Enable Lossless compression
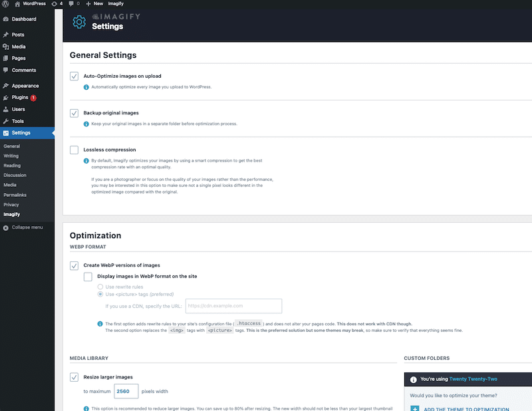The height and width of the screenshot is (411, 532). 75,150
